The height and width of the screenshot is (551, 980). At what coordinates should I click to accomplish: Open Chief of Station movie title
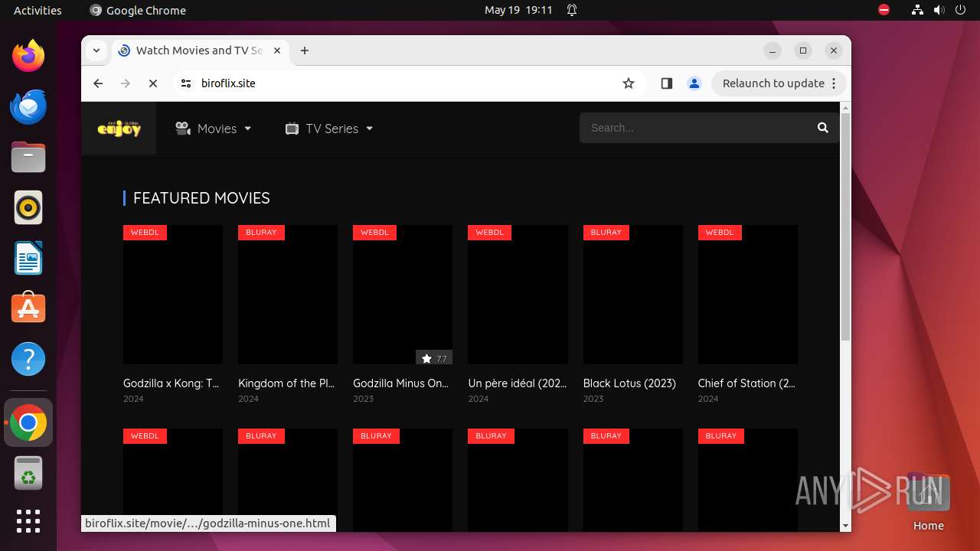tap(746, 383)
